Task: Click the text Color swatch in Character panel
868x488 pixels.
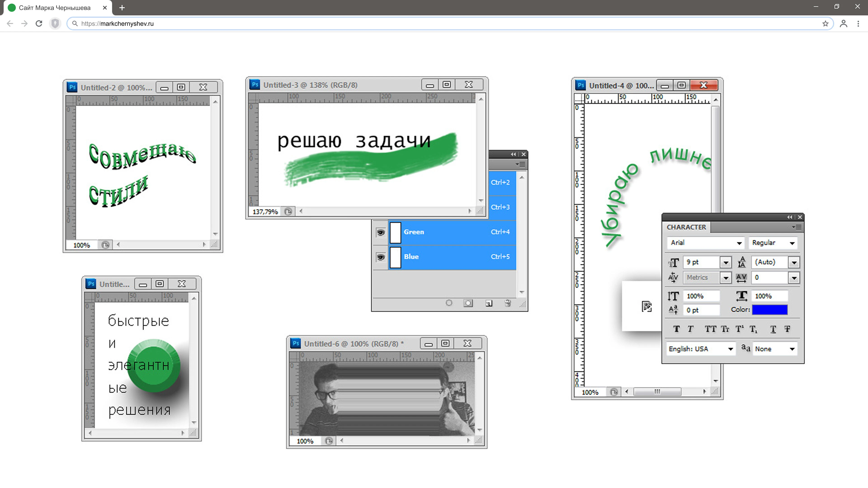Action: [770, 310]
